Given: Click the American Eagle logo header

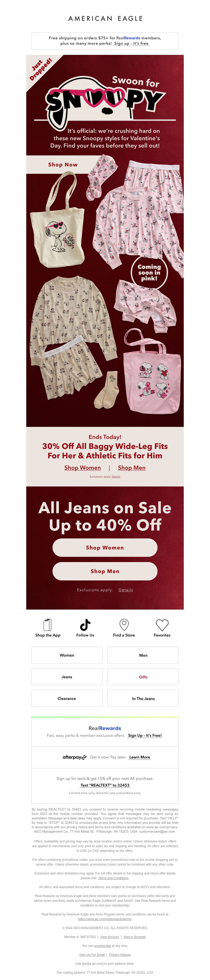Looking at the screenshot, I should pos(105,18).
